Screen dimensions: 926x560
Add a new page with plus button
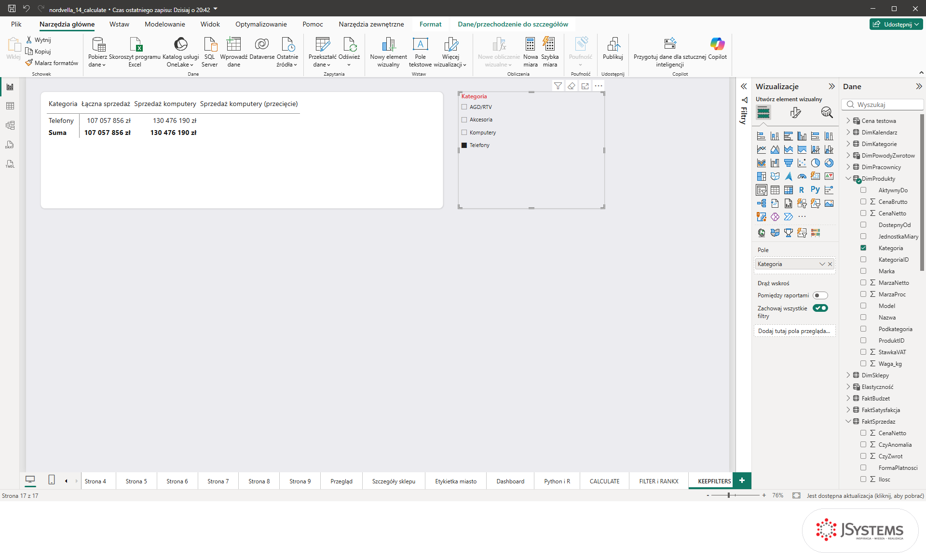(x=742, y=480)
